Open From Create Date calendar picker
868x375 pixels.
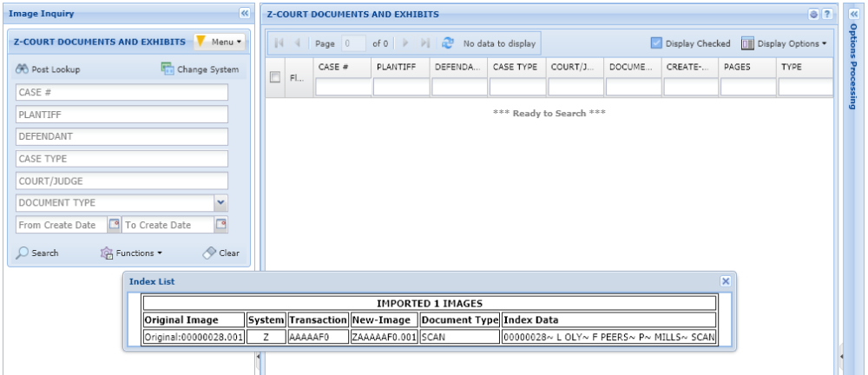(114, 225)
